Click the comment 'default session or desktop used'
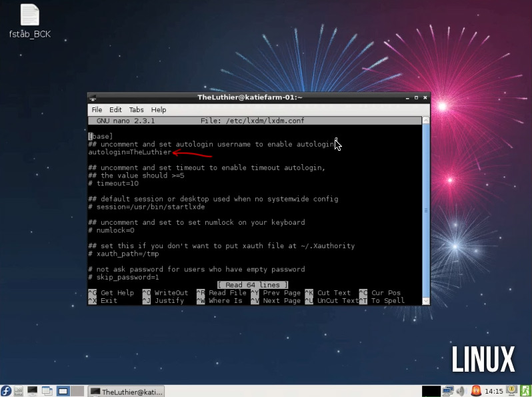 [x=213, y=199]
